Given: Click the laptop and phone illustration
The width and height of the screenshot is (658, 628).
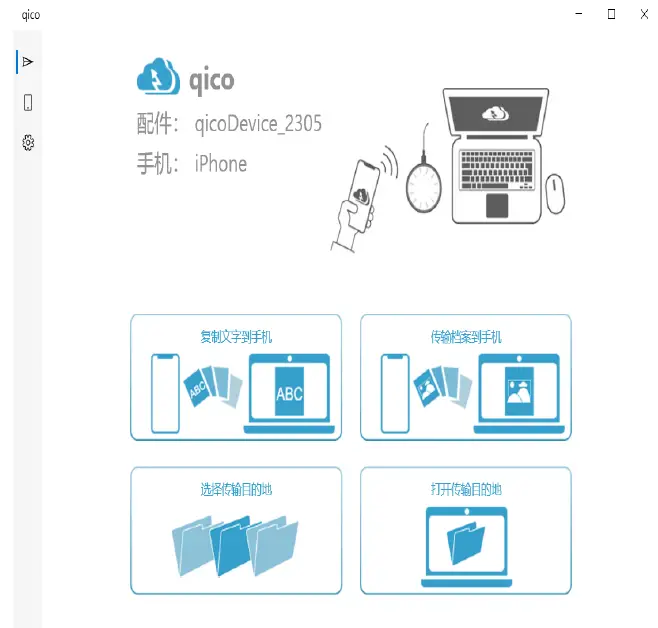Looking at the screenshot, I should coord(448,170).
